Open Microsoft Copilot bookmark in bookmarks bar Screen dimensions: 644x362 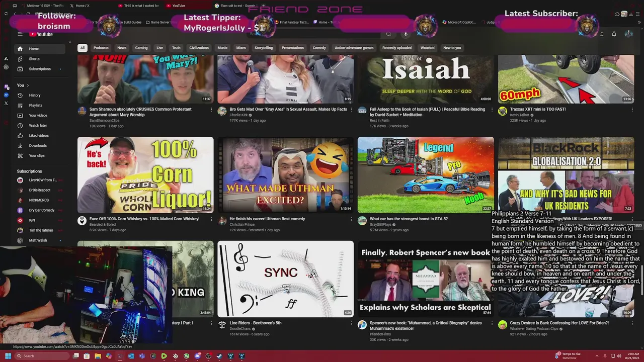point(458,22)
